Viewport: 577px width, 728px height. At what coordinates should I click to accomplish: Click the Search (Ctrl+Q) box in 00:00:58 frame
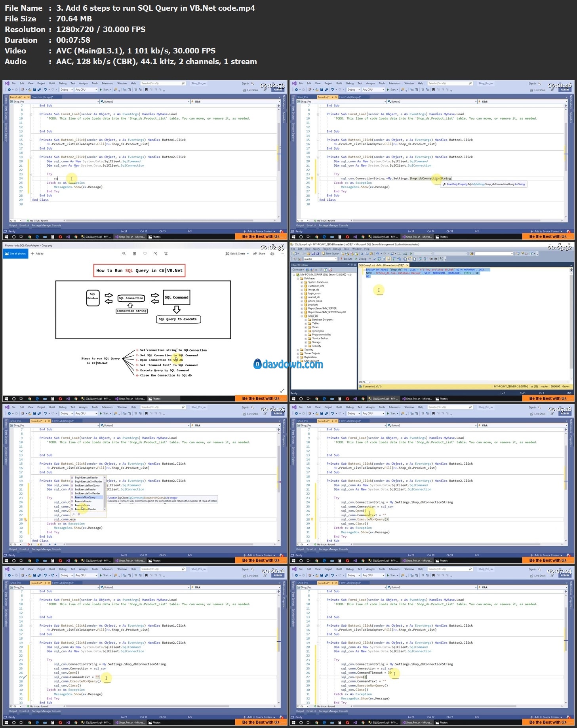pyautogui.click(x=163, y=84)
